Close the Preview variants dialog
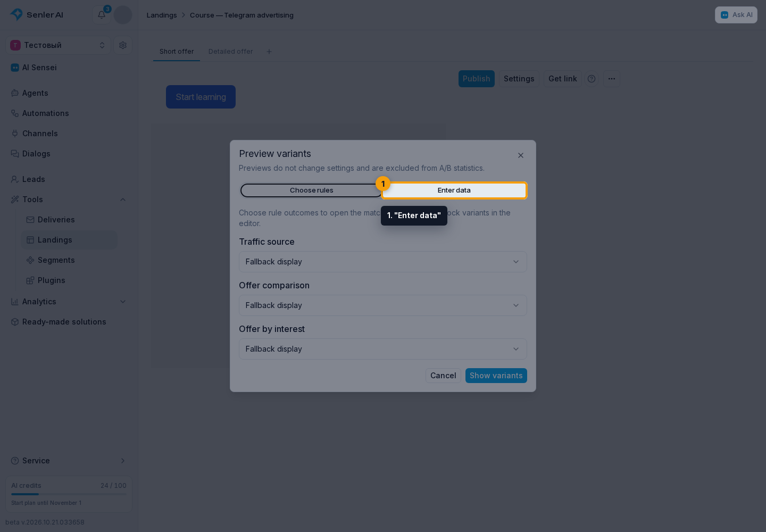This screenshot has height=532, width=766. [521, 155]
